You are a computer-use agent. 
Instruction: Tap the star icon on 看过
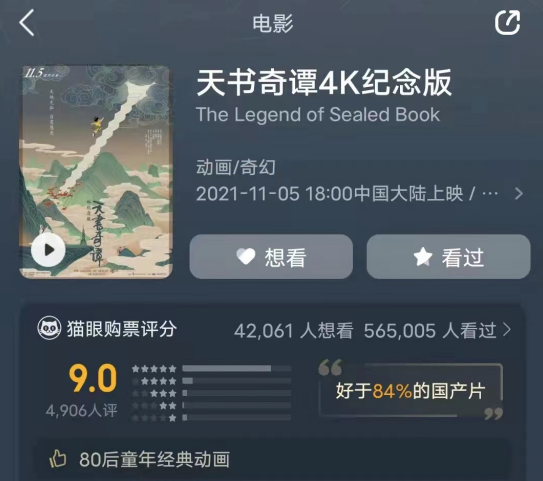pos(423,257)
